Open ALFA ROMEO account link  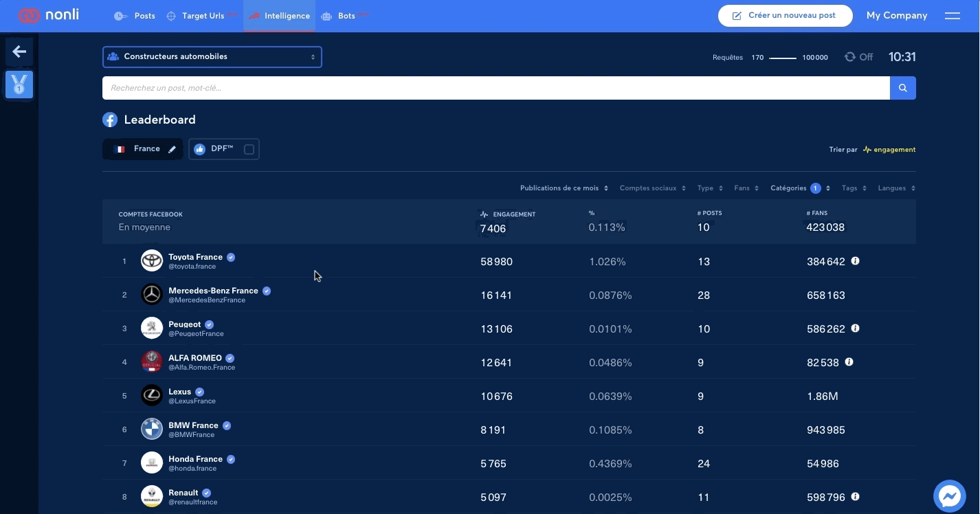pos(195,358)
